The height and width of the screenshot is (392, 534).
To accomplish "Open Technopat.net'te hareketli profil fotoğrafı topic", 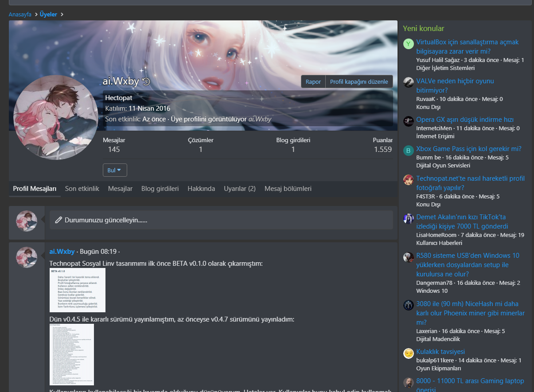I will (x=471, y=183).
